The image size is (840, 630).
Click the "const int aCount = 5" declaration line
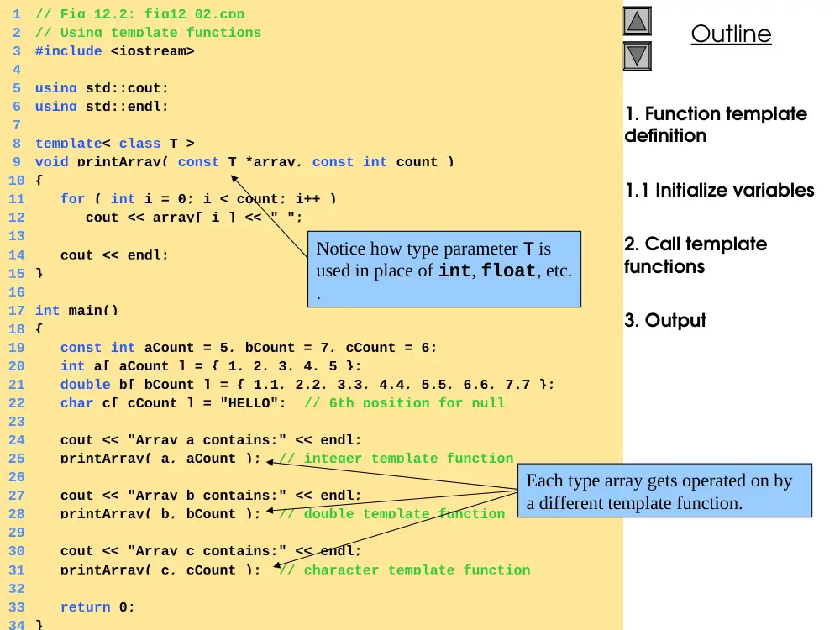tap(249, 348)
